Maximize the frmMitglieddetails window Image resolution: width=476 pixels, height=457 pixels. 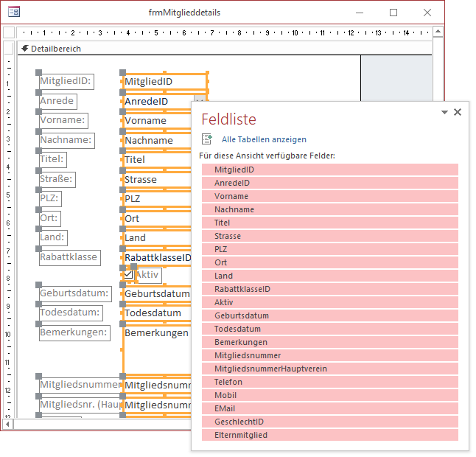(x=393, y=13)
